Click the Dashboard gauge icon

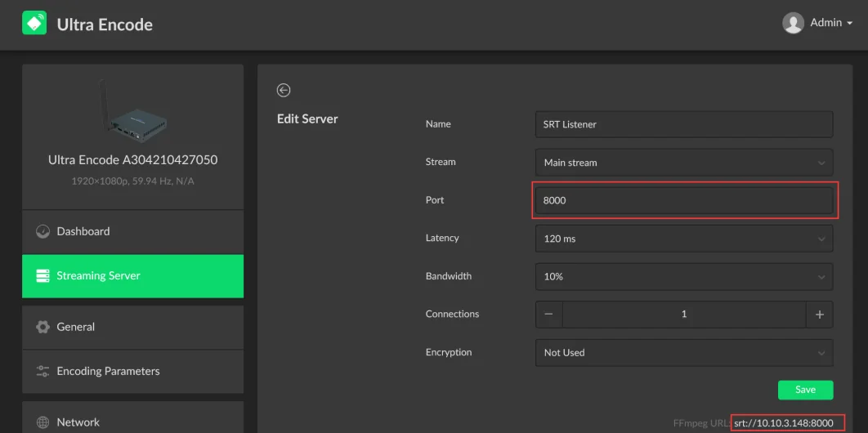point(43,232)
